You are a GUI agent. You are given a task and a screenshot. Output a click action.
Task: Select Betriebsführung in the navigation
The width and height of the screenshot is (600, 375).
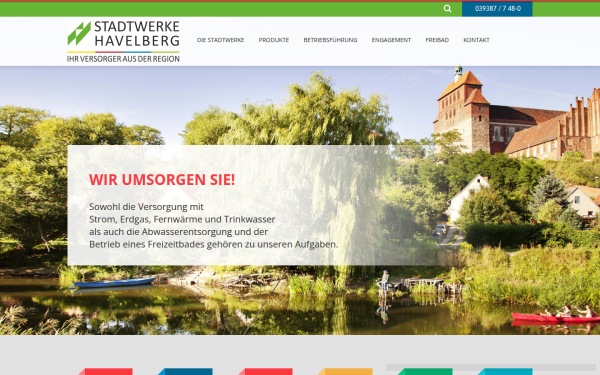(330, 40)
